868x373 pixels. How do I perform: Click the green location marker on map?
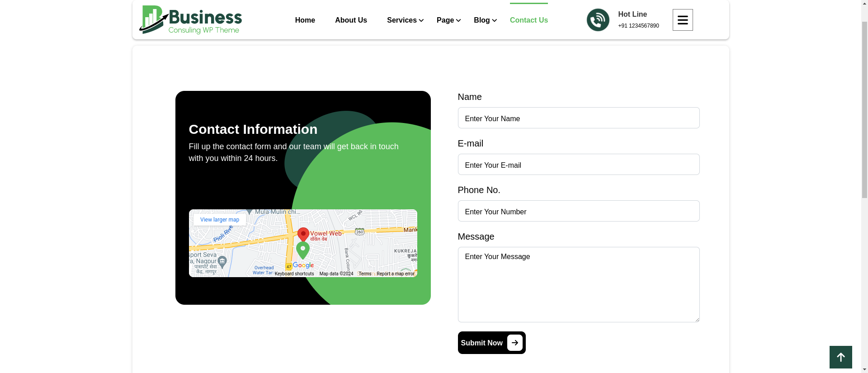click(x=303, y=250)
